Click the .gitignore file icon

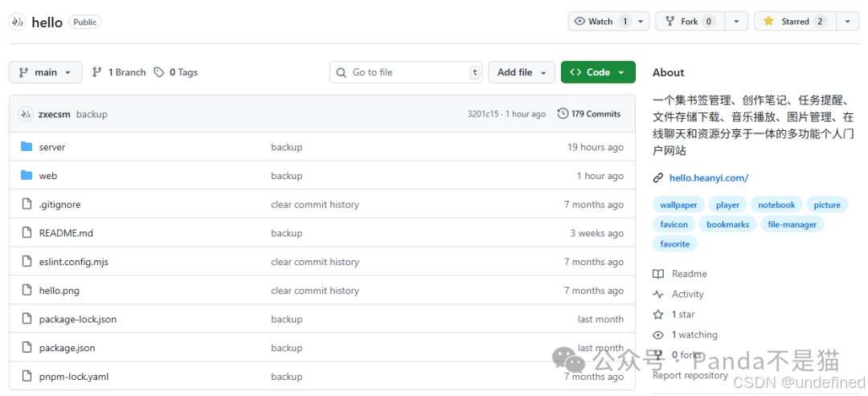27,204
